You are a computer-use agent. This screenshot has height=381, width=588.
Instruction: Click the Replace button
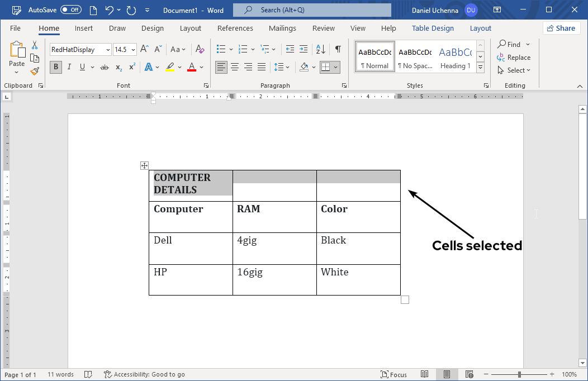(514, 58)
